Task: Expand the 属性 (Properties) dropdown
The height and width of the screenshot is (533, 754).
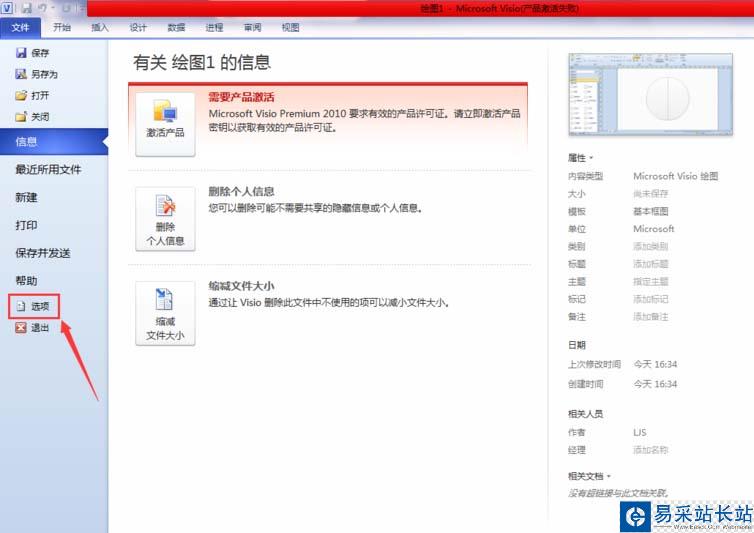Action: click(580, 158)
